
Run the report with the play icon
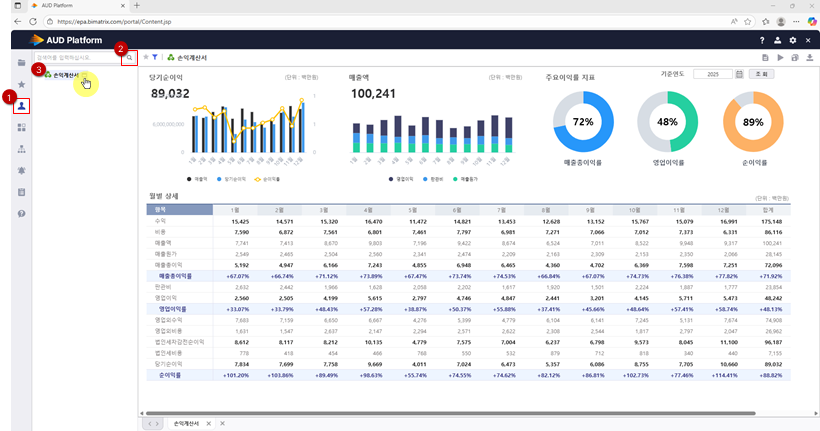pyautogui.click(x=780, y=58)
